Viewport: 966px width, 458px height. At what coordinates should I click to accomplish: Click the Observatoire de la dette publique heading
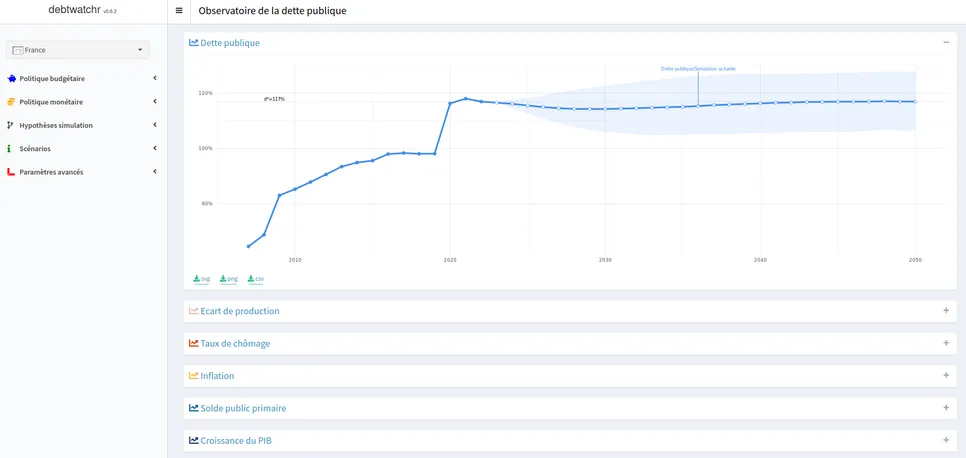click(x=272, y=11)
